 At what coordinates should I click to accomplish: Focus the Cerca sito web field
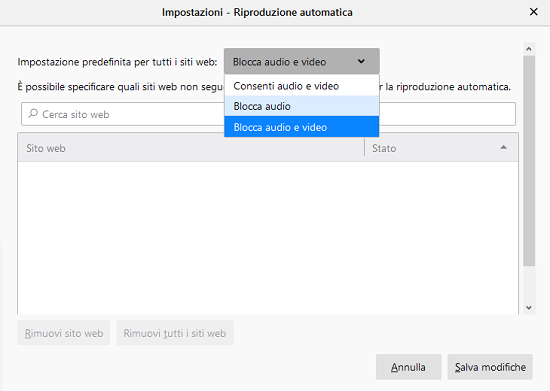[268, 114]
